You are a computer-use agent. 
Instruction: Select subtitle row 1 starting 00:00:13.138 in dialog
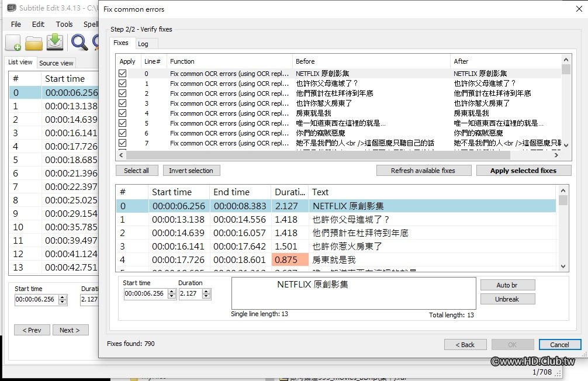(335, 219)
